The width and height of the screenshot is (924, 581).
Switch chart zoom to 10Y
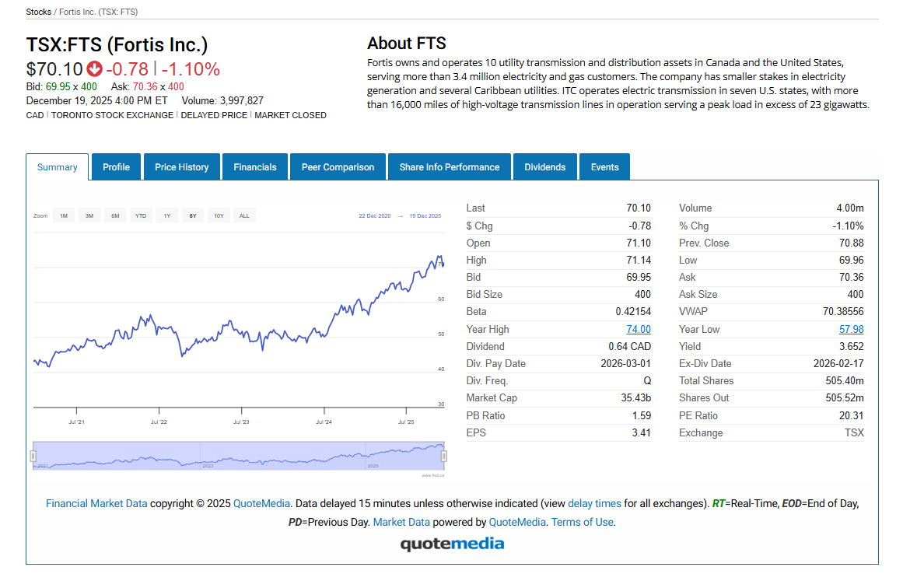(x=219, y=215)
